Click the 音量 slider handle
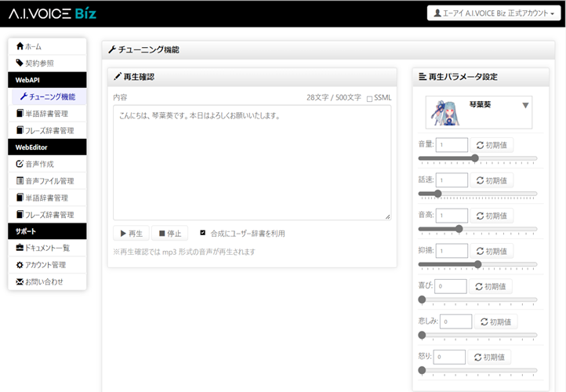This screenshot has height=392, width=566. [x=475, y=158]
